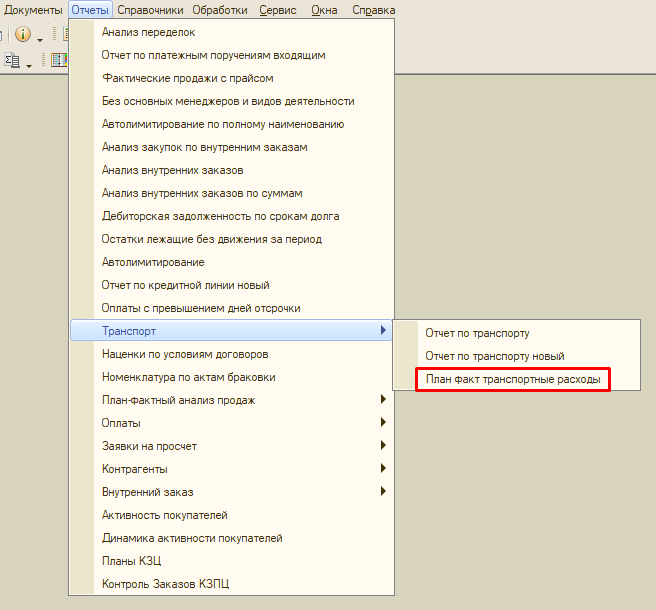Open Наценки по условиям договоров
This screenshot has width=656, height=610.
(x=231, y=354)
